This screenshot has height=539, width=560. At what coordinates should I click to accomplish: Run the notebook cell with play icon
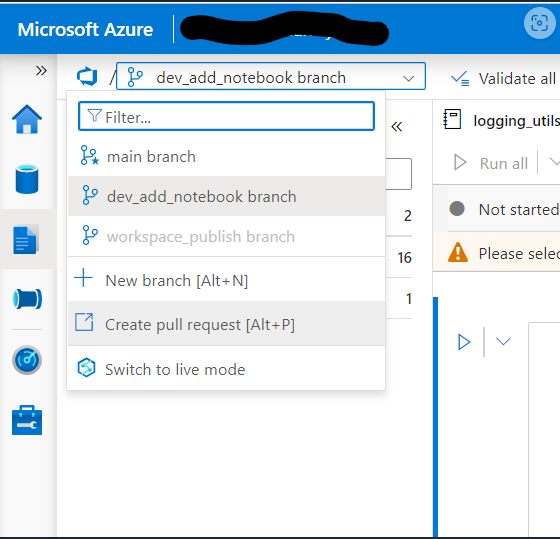464,342
